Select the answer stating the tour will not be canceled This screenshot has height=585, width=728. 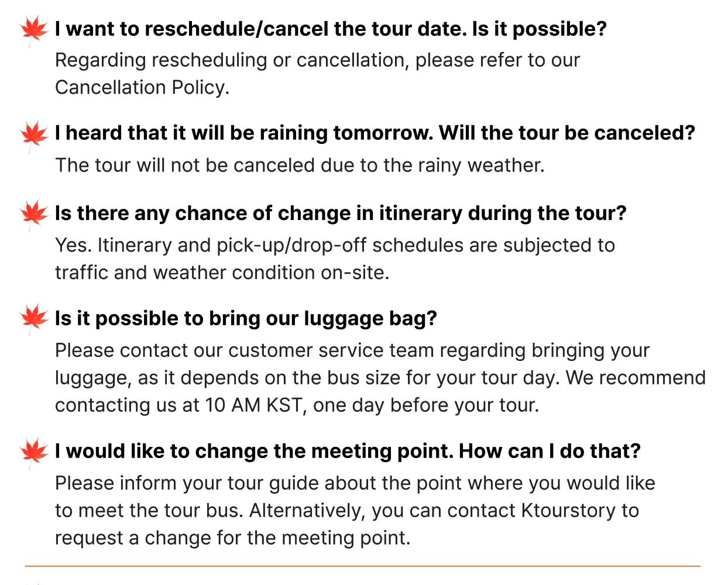pos(300,165)
